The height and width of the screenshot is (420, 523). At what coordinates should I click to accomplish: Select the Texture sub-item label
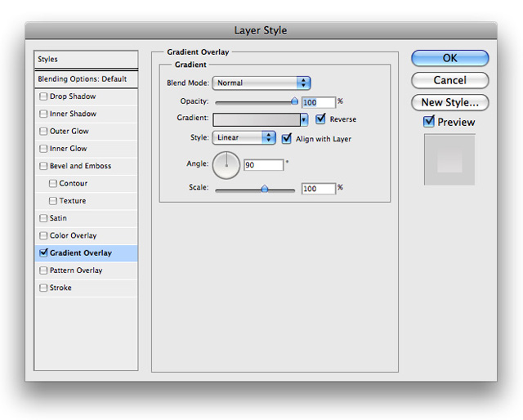(x=73, y=201)
